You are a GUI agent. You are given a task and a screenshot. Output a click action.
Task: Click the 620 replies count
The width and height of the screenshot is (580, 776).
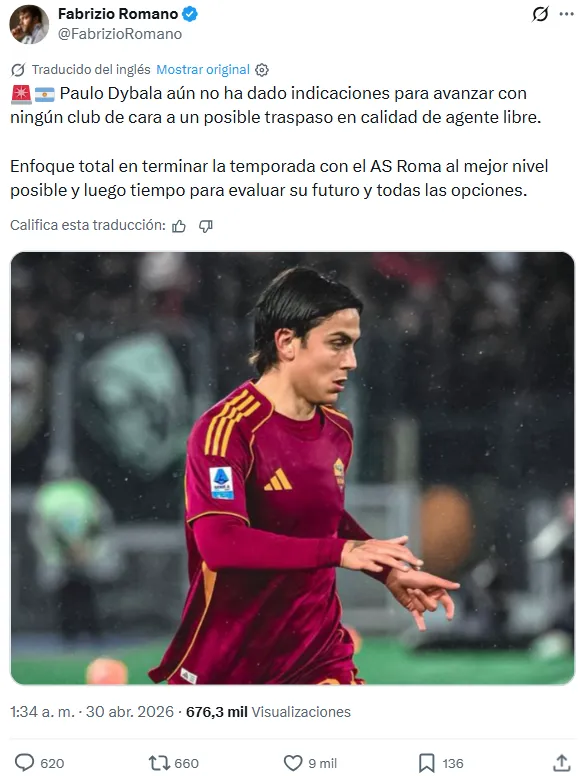coord(52,764)
